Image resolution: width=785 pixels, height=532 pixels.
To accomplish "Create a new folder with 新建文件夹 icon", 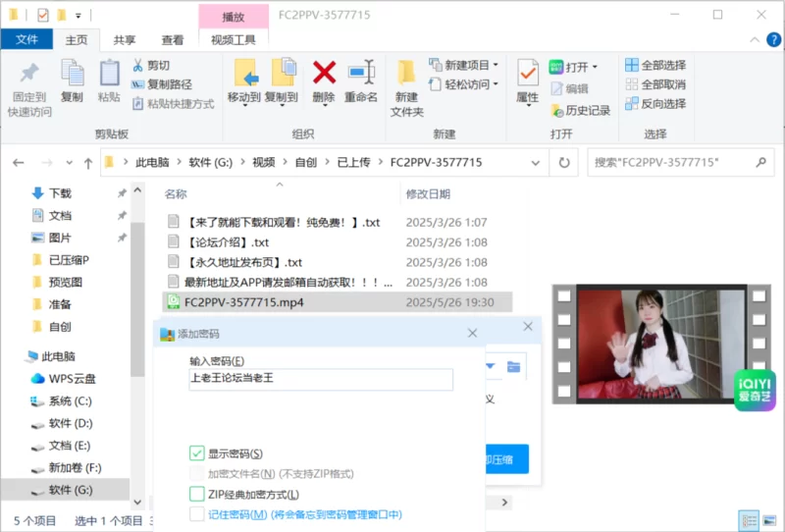I will 406,86.
